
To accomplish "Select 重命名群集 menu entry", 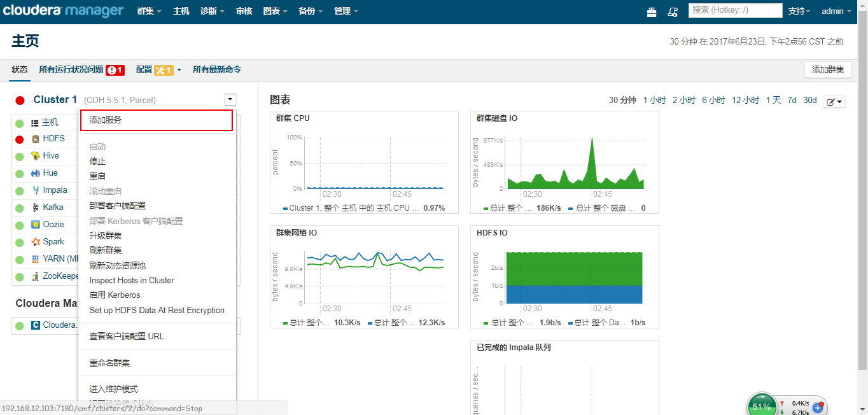I will tap(109, 363).
